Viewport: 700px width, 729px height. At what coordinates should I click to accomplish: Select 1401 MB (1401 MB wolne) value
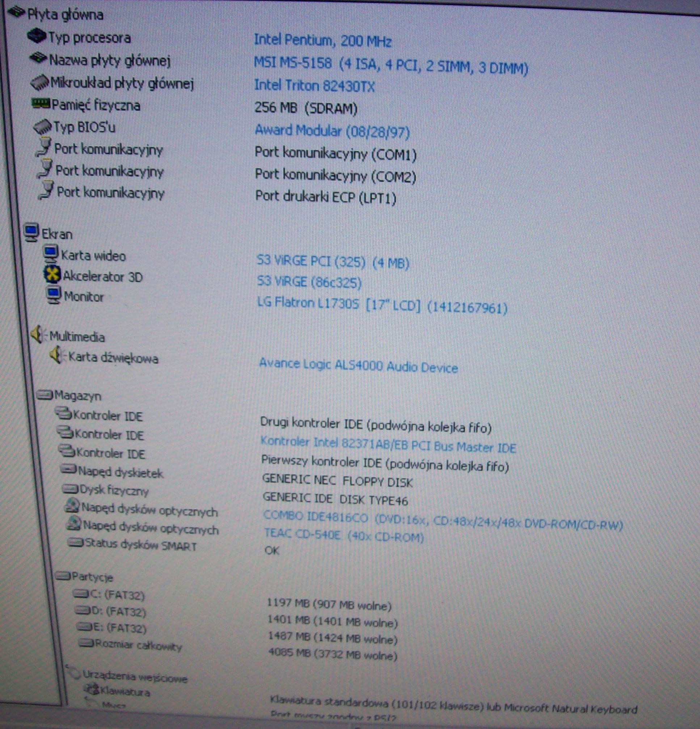[x=333, y=621]
